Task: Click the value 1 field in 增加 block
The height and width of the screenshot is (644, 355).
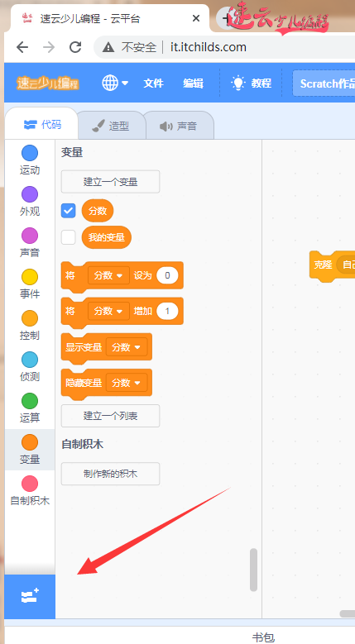Action: 167,311
